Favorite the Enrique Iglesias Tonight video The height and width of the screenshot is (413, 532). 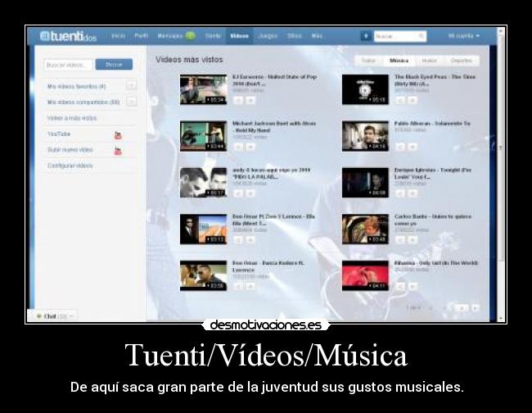[x=413, y=193]
